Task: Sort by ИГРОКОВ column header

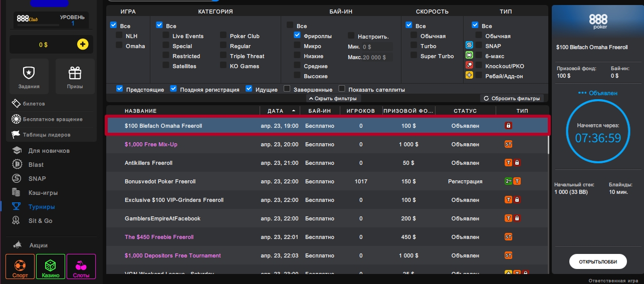Action: [361, 111]
